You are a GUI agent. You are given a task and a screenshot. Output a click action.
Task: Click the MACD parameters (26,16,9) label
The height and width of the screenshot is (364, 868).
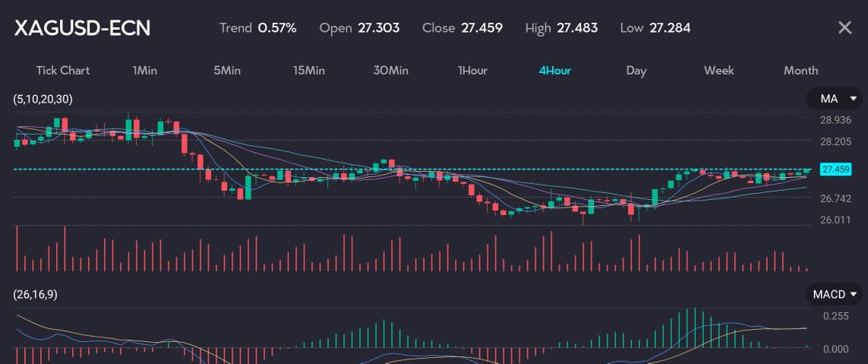pyautogui.click(x=36, y=294)
